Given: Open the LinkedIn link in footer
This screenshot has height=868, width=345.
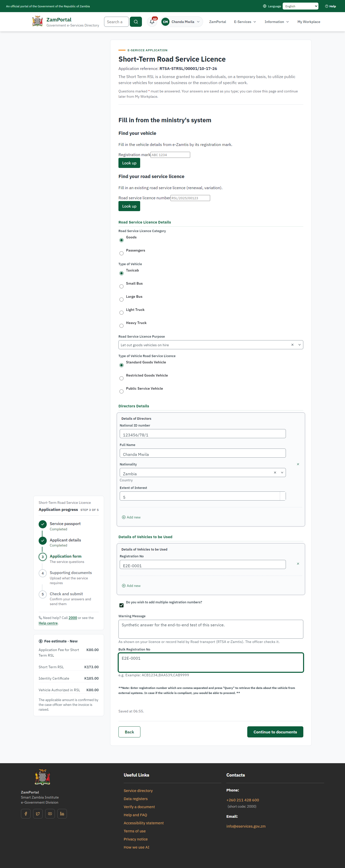Looking at the screenshot, I should [x=62, y=814].
